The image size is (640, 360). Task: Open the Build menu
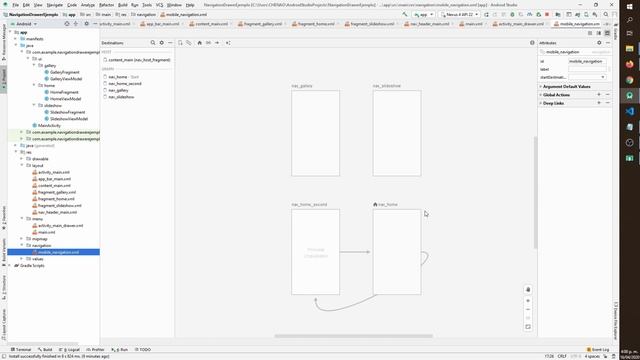pos(122,5)
